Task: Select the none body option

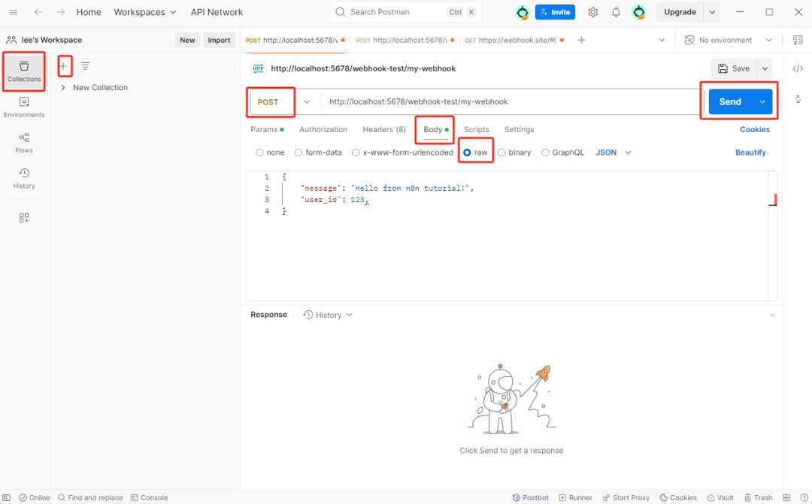Action: click(259, 152)
